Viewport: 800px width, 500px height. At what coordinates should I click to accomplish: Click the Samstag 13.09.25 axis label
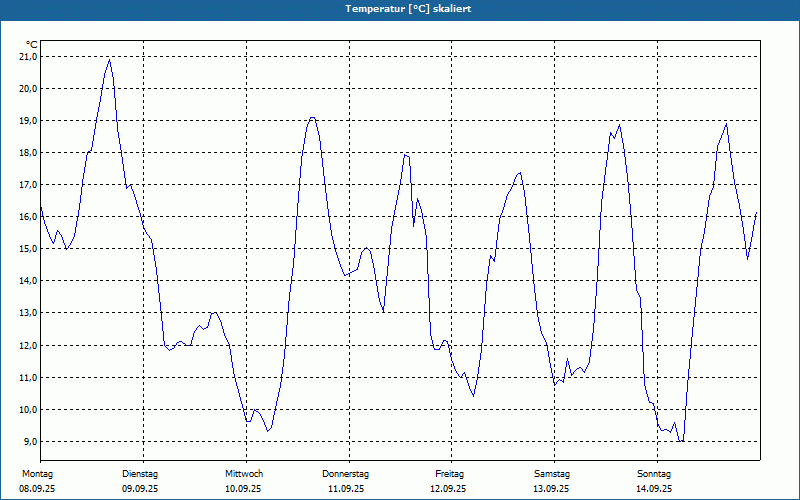(x=552, y=481)
